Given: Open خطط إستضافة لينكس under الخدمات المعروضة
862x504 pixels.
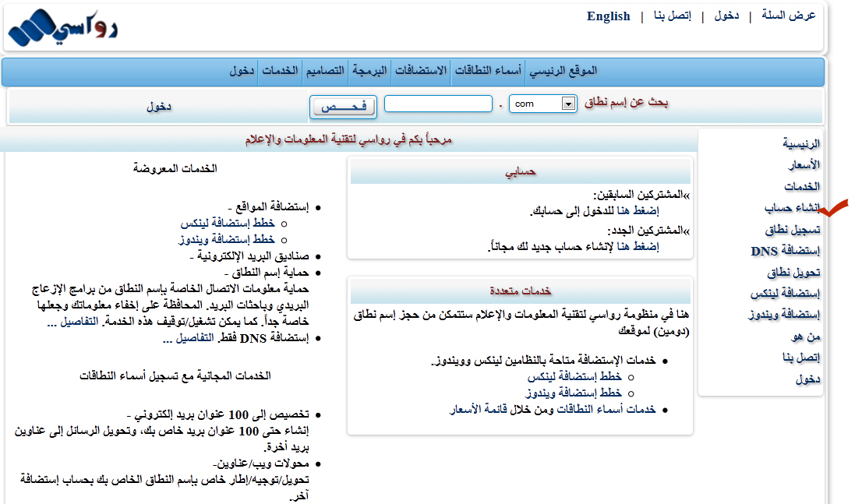Looking at the screenshot, I should click(x=228, y=223).
